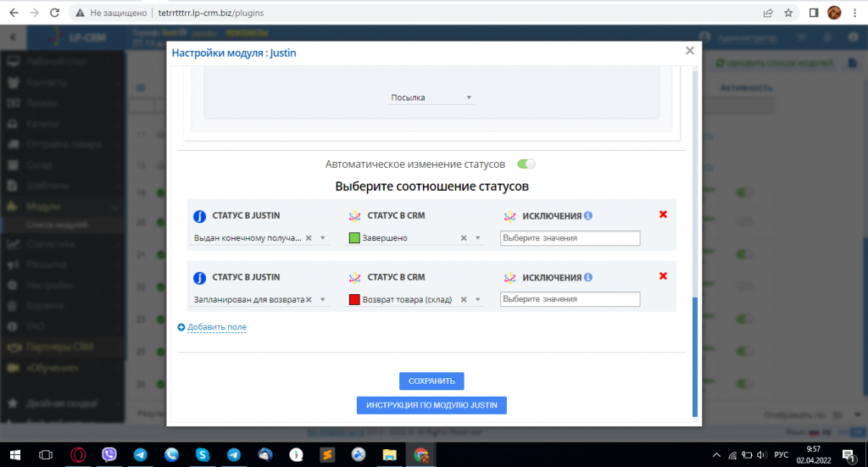Image resolution: width=868 pixels, height=467 pixels.
Task: Click CRM status icon in the Завершено row
Action: [355, 216]
